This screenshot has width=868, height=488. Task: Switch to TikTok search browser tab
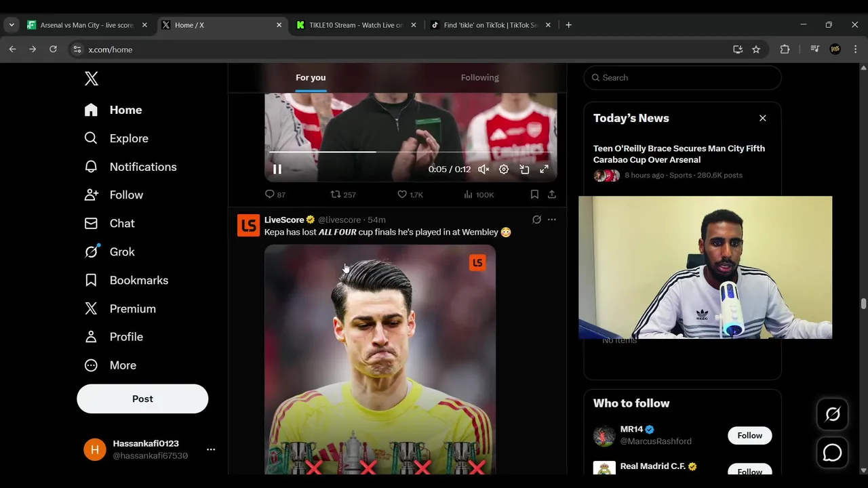(491, 25)
